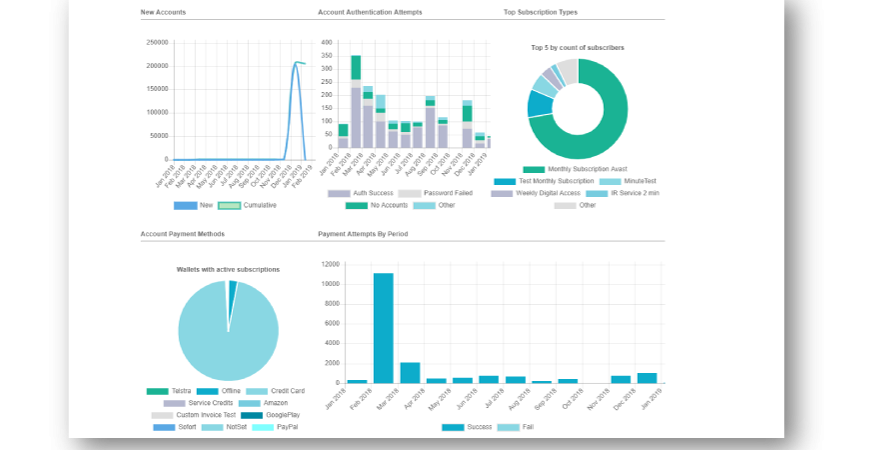Screen dimensions: 874x450
Task: Toggle the Success series in payment attempts
Action: coord(465,427)
